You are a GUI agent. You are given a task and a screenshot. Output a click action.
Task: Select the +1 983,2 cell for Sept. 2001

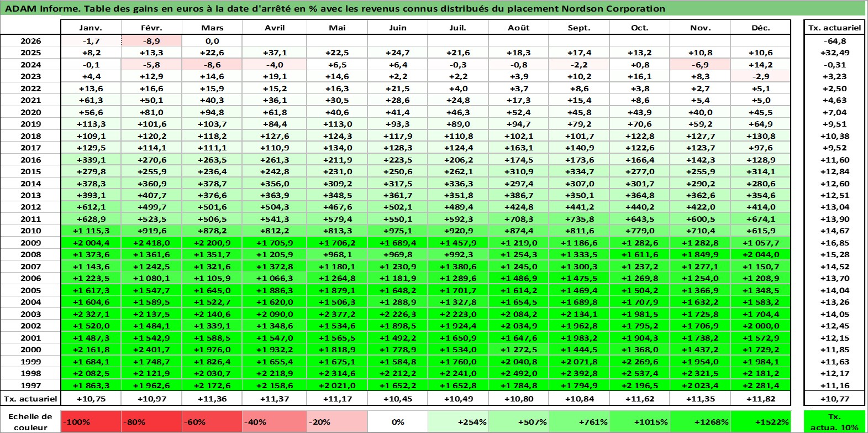point(579,338)
